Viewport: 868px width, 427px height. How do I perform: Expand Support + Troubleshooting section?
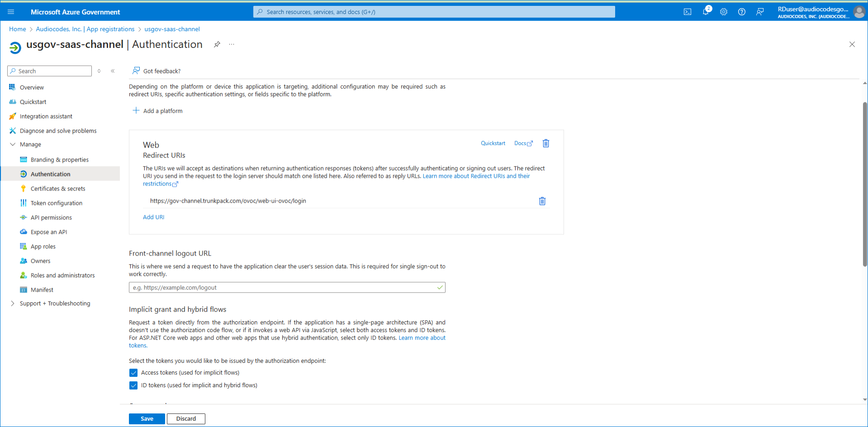coord(13,304)
